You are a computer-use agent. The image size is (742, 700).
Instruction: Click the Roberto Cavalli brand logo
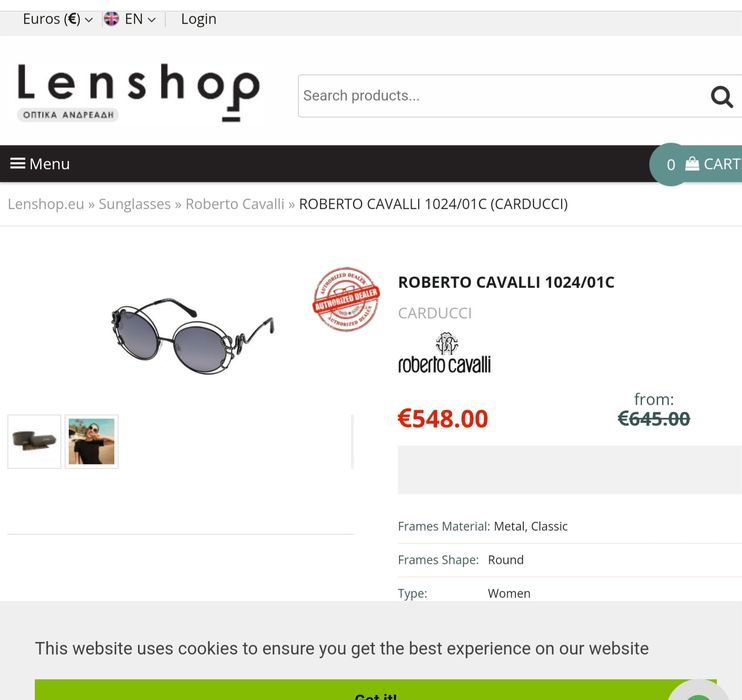click(x=444, y=353)
